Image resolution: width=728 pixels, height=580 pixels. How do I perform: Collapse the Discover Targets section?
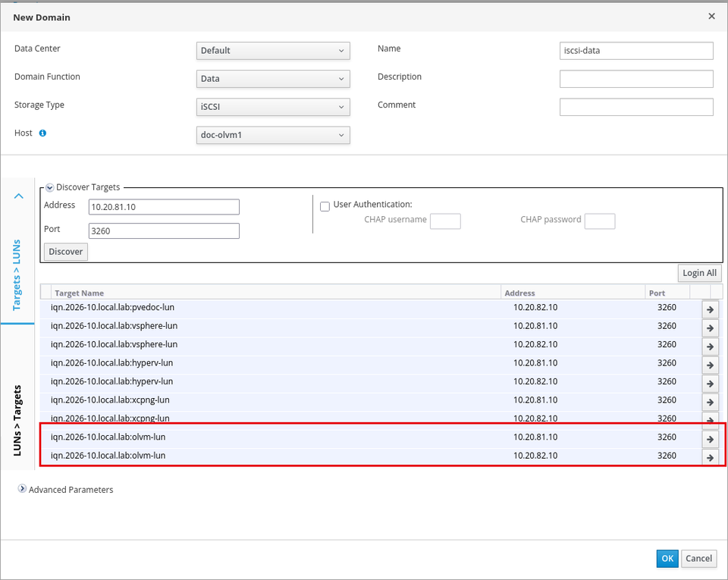pos(50,188)
